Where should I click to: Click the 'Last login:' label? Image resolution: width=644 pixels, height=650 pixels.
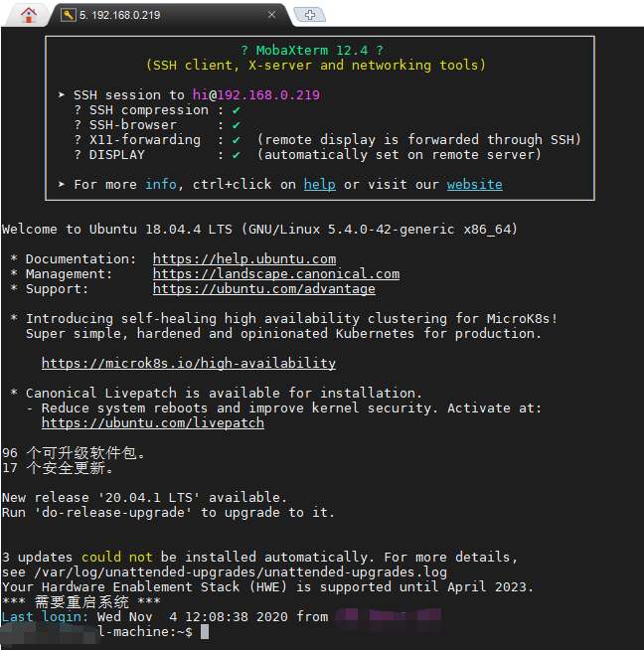point(45,617)
